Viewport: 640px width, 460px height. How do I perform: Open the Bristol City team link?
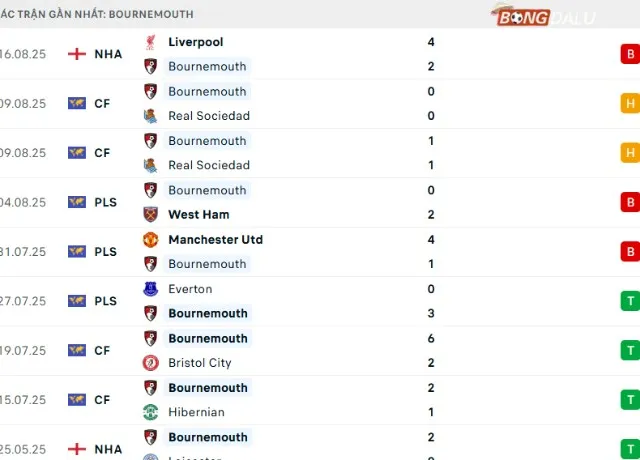[x=200, y=363]
